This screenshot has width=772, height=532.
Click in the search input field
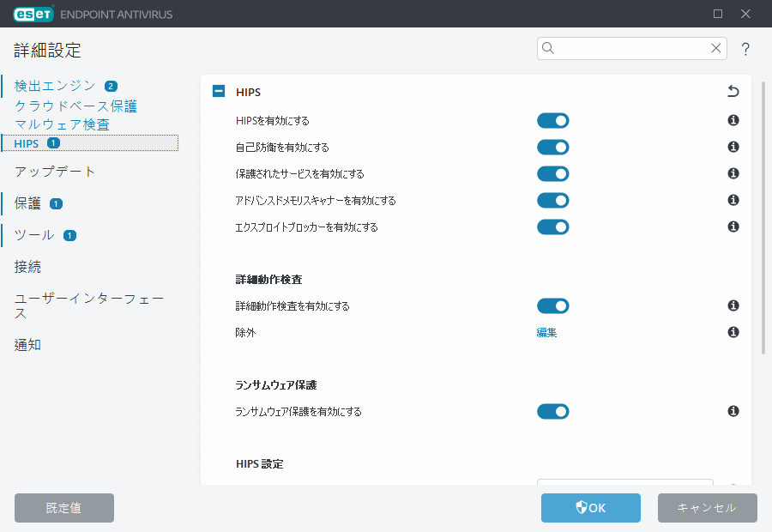tap(630, 48)
